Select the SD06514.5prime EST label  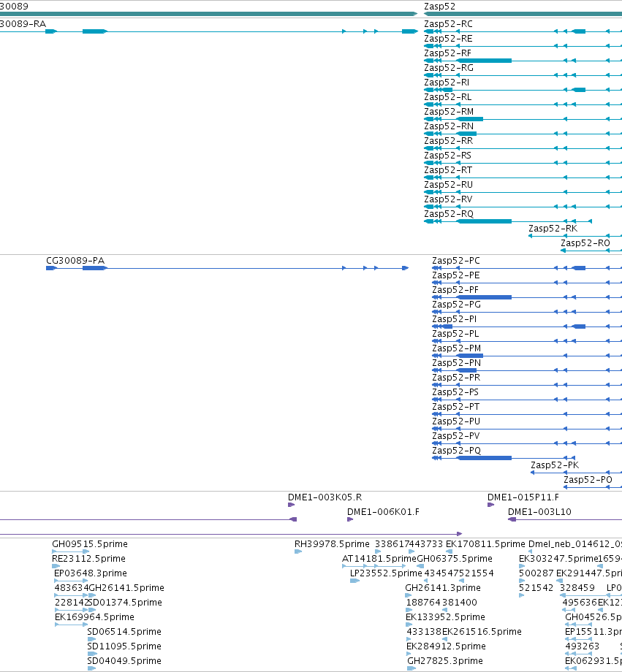124,631
